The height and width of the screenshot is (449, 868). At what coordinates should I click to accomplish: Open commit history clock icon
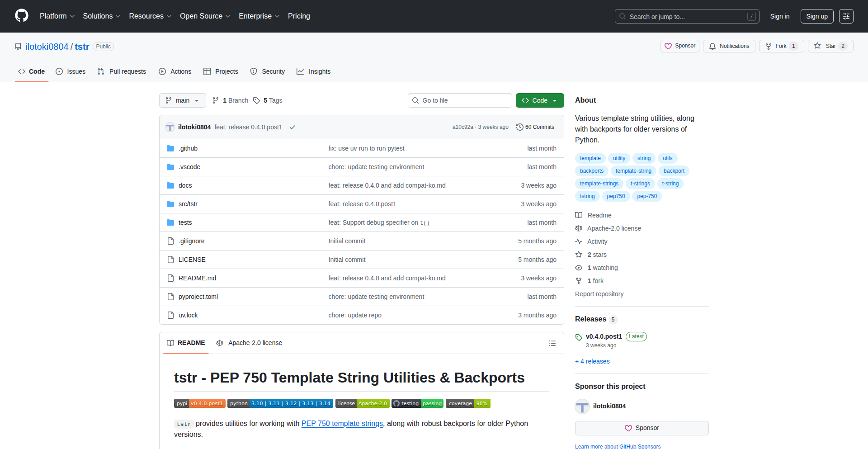(x=520, y=127)
